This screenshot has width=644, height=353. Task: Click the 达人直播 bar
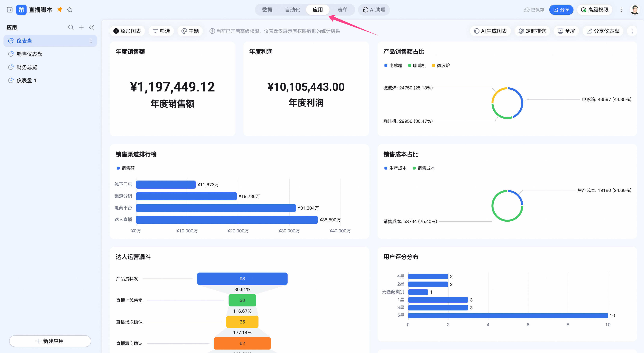click(227, 220)
